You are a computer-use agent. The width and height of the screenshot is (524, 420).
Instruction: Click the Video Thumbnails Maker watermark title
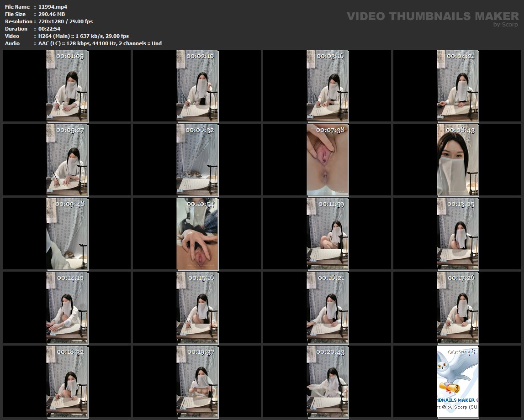point(432,16)
